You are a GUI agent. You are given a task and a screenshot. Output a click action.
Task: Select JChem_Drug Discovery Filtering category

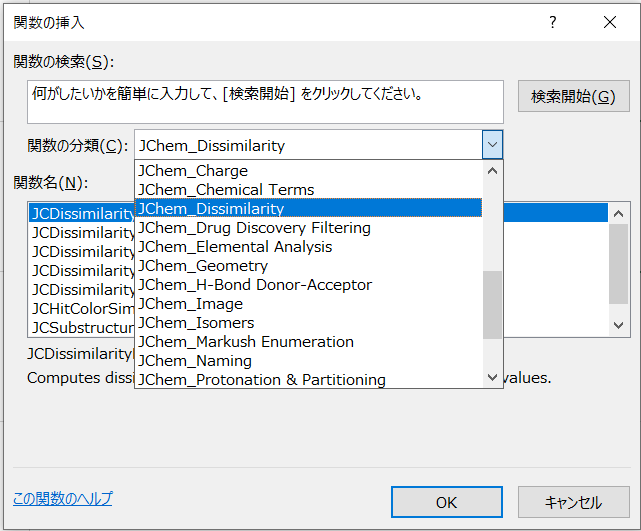coord(309,228)
